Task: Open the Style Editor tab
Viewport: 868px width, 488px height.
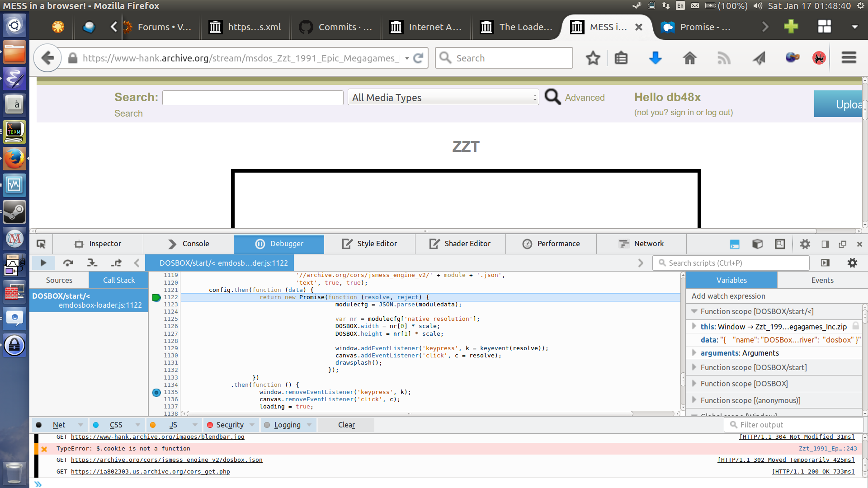Action: coord(370,244)
